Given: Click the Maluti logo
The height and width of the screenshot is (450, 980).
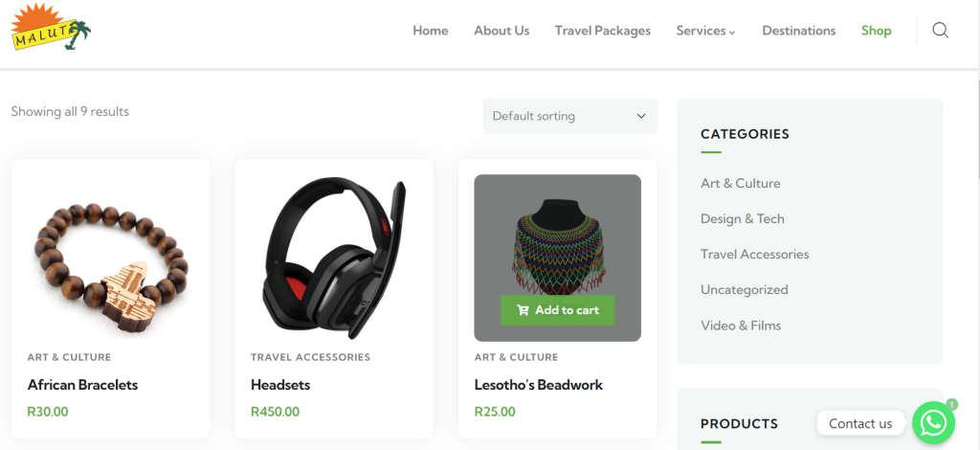Looking at the screenshot, I should (x=52, y=26).
